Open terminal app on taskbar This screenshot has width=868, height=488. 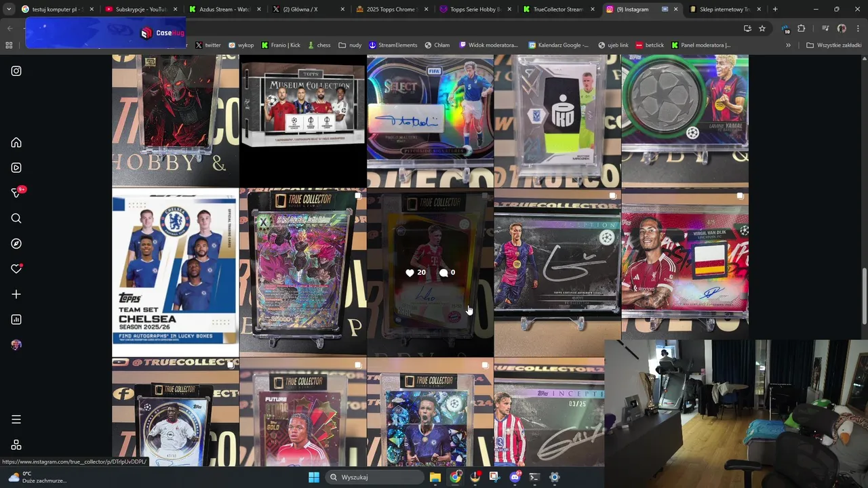pyautogui.click(x=534, y=477)
